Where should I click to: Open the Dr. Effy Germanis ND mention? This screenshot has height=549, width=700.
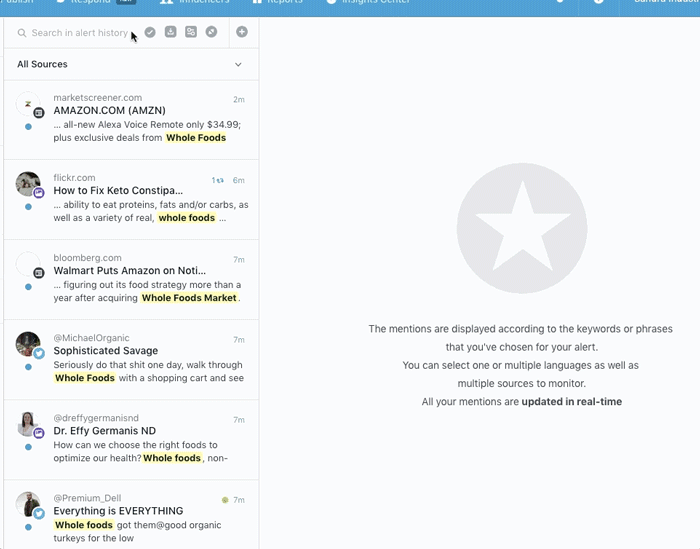105,431
